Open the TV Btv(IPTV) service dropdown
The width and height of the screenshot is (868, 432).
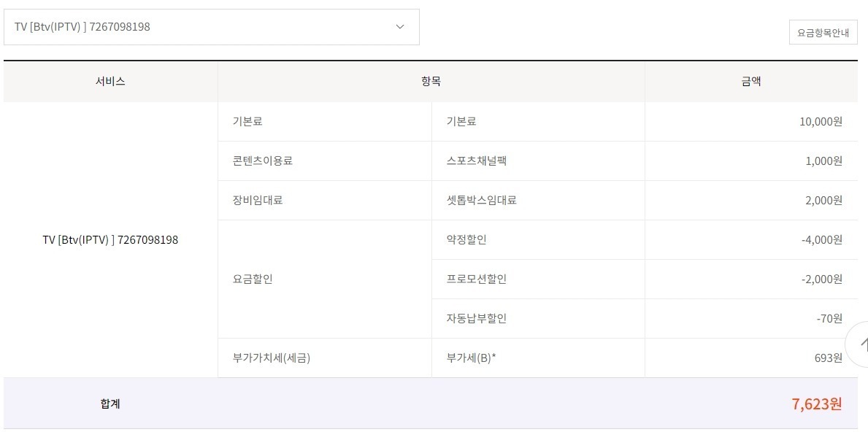pyautogui.click(x=211, y=27)
